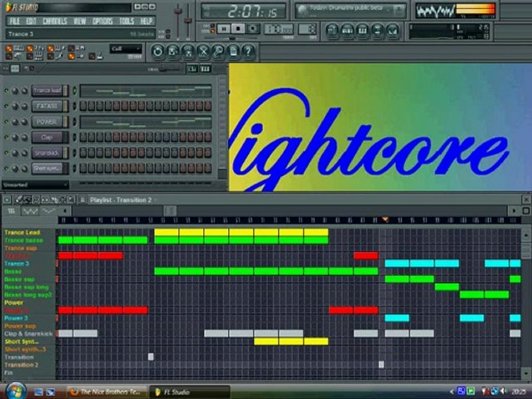Switch to FL Studio taskbar button
The image size is (532, 399).
pyautogui.click(x=190, y=392)
